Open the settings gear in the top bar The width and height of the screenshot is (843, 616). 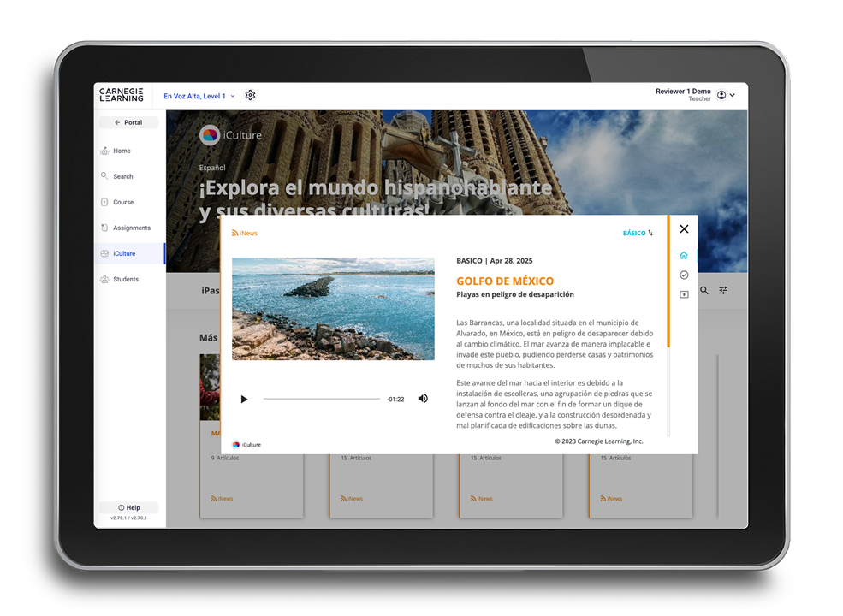tap(250, 95)
